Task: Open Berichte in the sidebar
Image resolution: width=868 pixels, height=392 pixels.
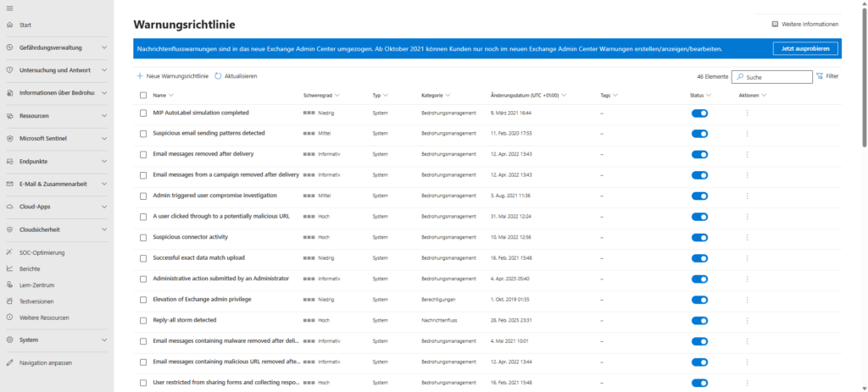Action: pos(30,268)
